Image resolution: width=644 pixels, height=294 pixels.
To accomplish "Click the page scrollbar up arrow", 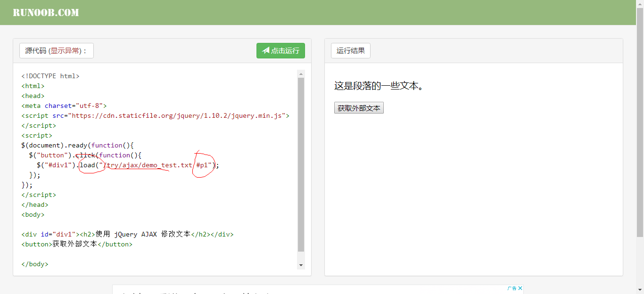I will click(x=640, y=3).
